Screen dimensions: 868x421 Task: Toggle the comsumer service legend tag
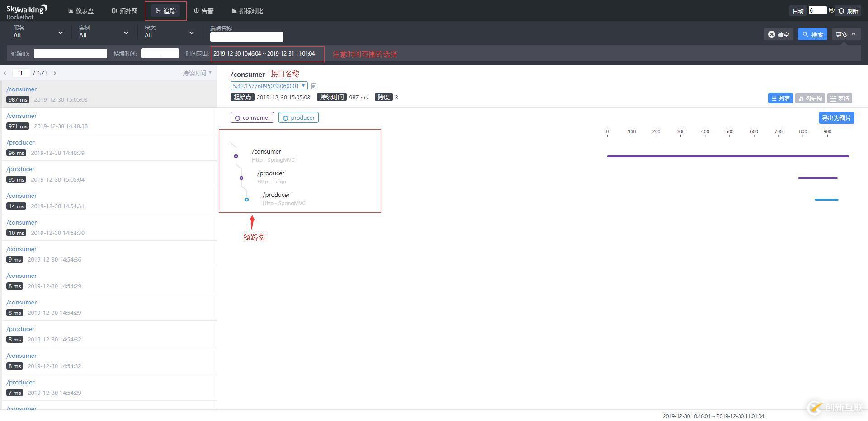point(252,118)
